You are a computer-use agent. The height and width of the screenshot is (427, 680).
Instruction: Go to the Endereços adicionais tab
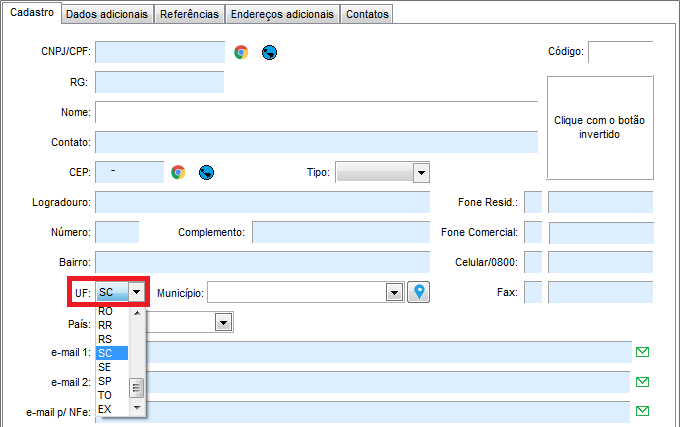pos(281,14)
